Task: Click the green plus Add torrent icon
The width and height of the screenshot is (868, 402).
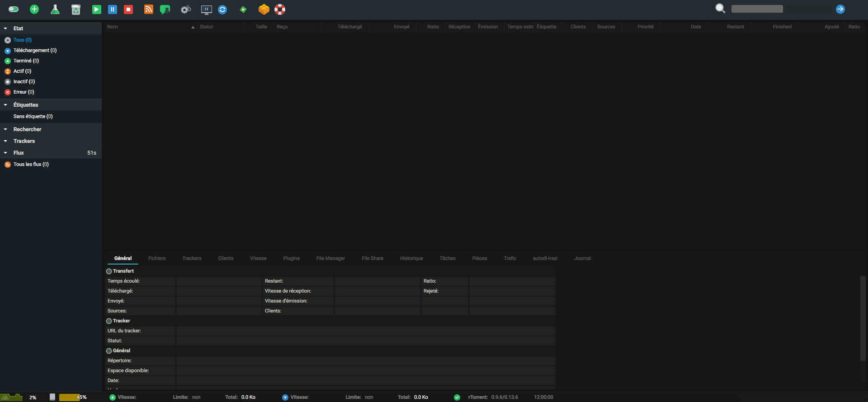Action: tap(34, 9)
